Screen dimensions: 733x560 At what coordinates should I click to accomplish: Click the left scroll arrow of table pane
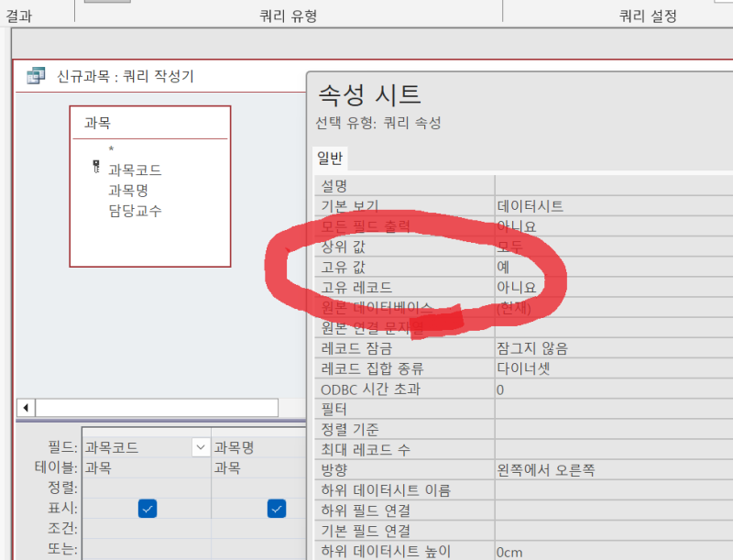(x=27, y=408)
